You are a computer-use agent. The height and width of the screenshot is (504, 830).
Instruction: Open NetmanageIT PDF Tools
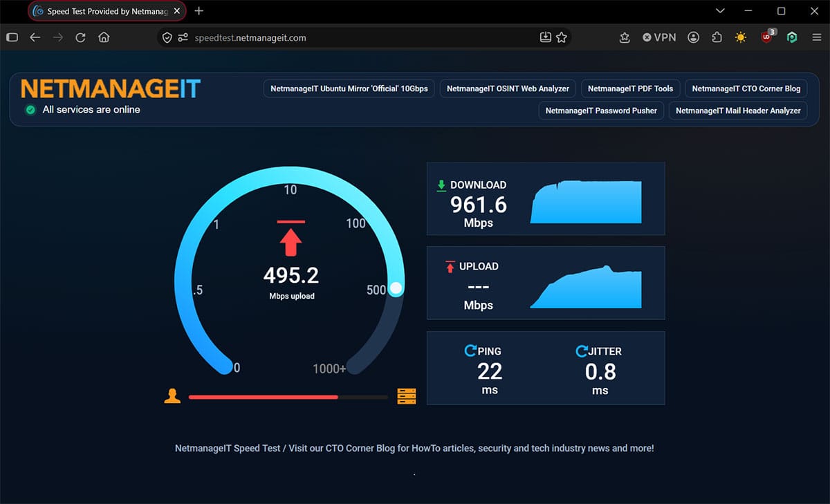(631, 88)
